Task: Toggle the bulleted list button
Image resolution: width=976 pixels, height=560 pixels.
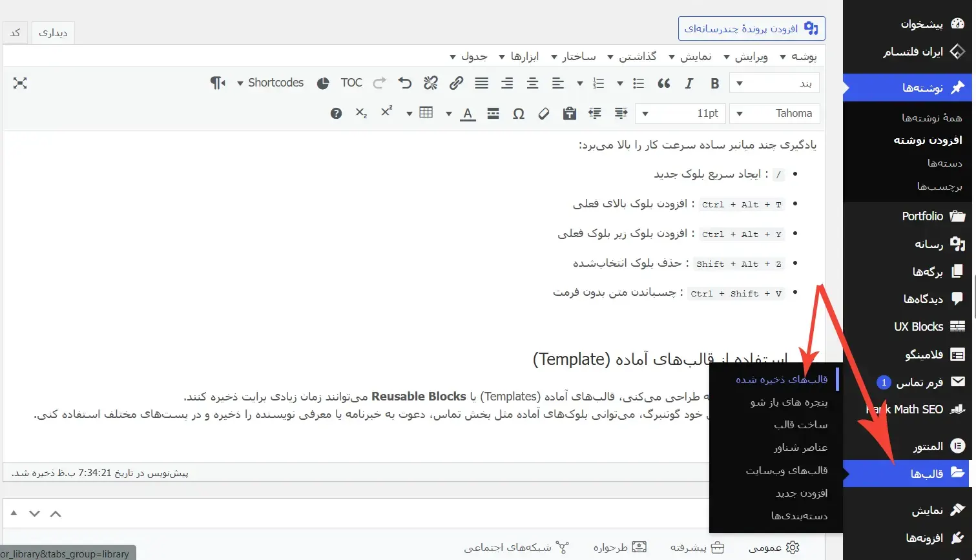Action: [638, 83]
